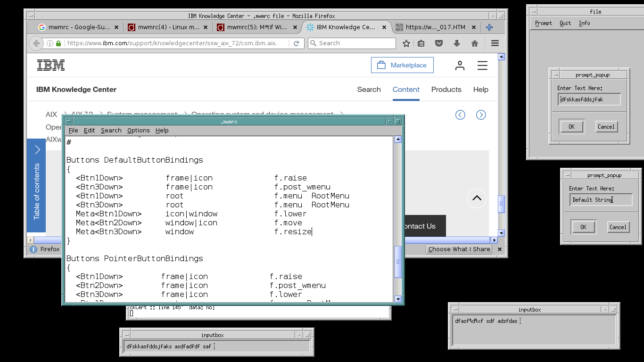Click the Choose What I Share button
This screenshot has width=644, height=362.
[x=459, y=249]
